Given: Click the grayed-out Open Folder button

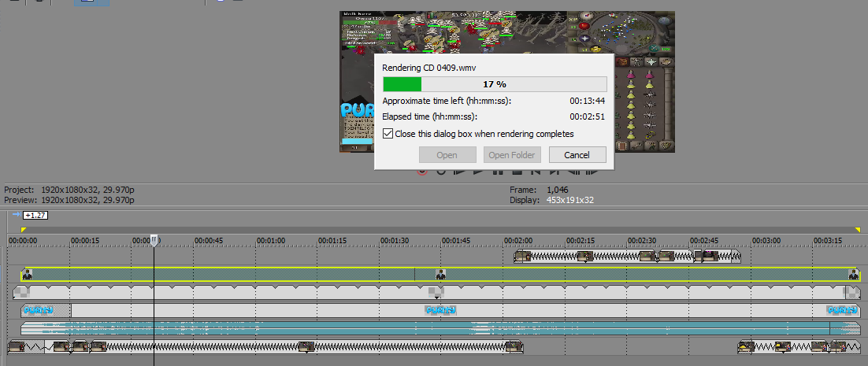Looking at the screenshot, I should [512, 155].
